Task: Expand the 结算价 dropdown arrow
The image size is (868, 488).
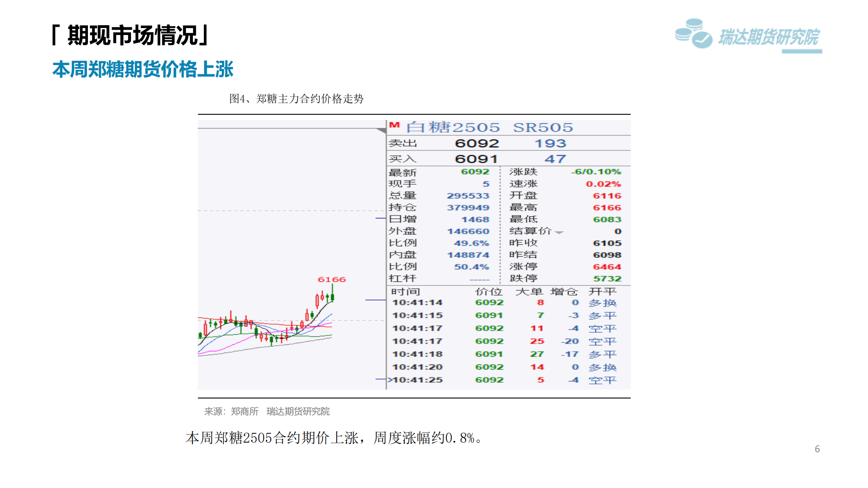Action: click(x=559, y=232)
